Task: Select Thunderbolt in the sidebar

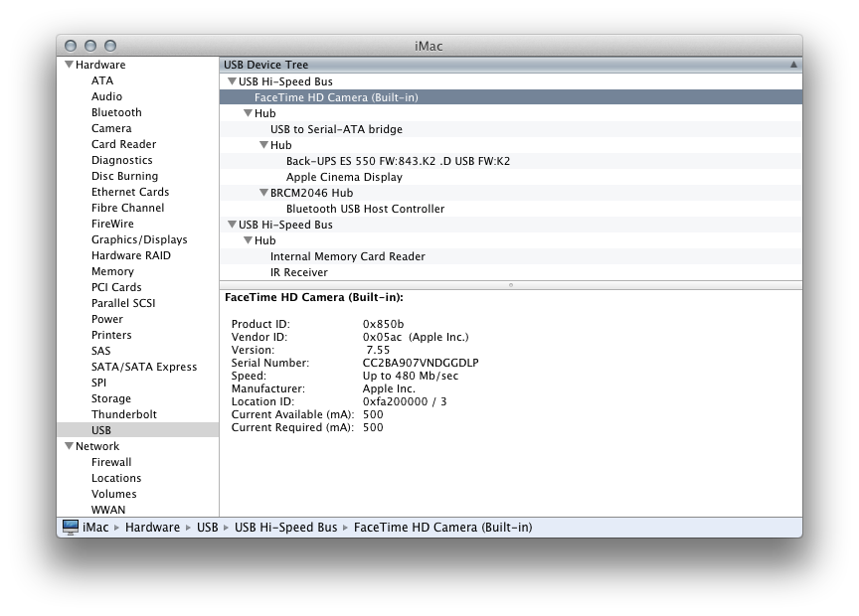Action: pyautogui.click(x=124, y=414)
